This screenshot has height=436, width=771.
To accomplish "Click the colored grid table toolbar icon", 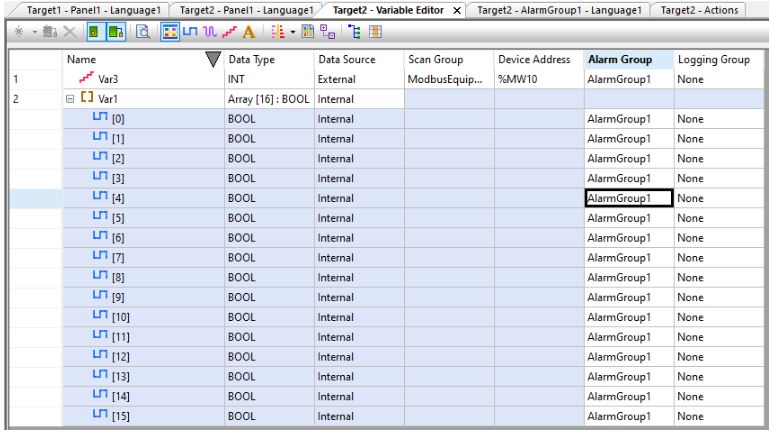I will coord(308,32).
